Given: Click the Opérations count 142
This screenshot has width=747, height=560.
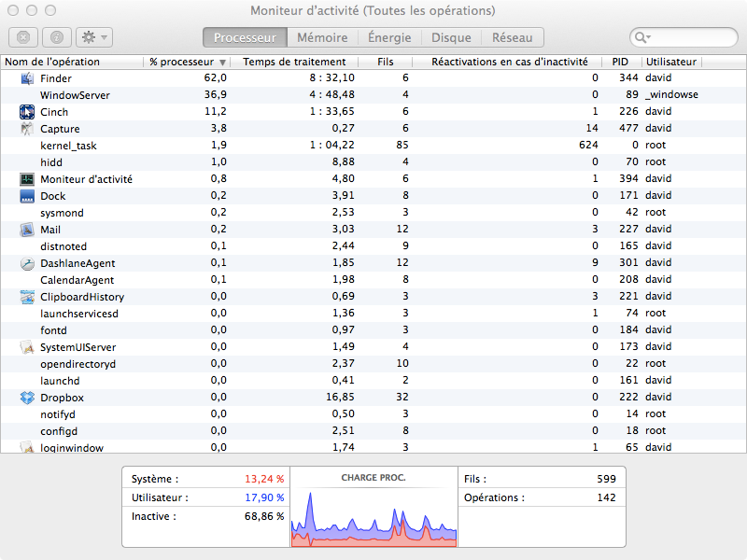Looking at the screenshot, I should (606, 497).
